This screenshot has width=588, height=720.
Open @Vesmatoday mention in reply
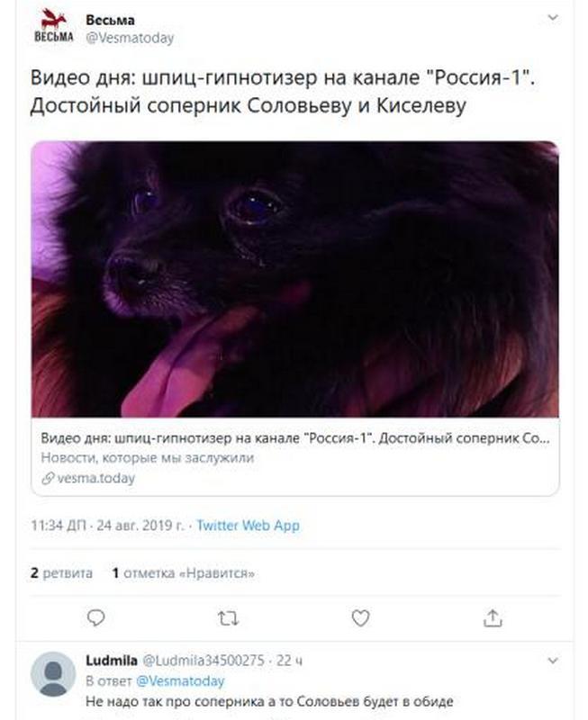click(180, 681)
